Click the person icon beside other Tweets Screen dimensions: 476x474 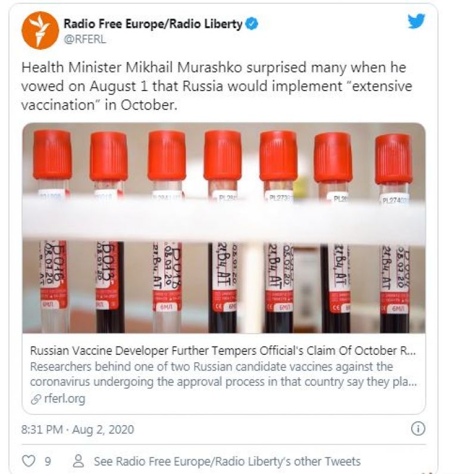[x=79, y=461]
